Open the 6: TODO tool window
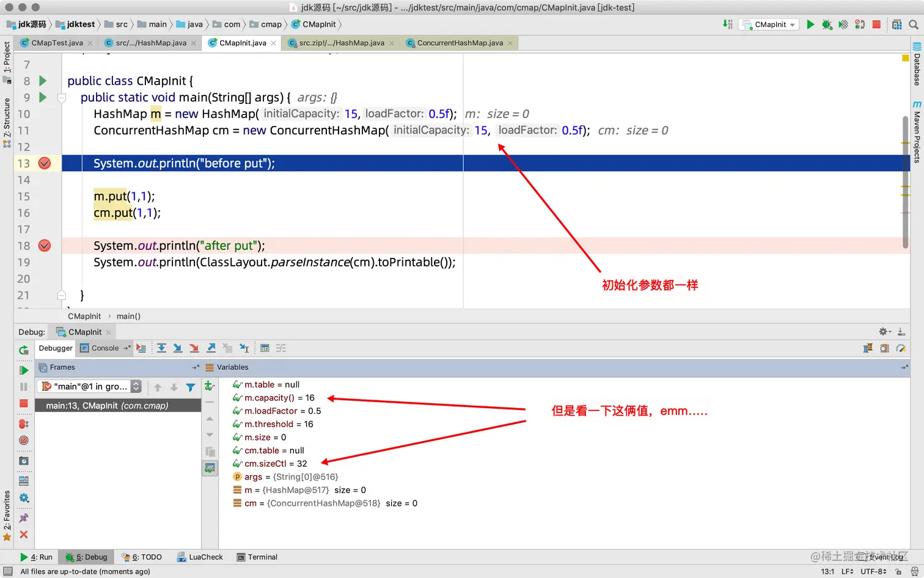 point(142,557)
